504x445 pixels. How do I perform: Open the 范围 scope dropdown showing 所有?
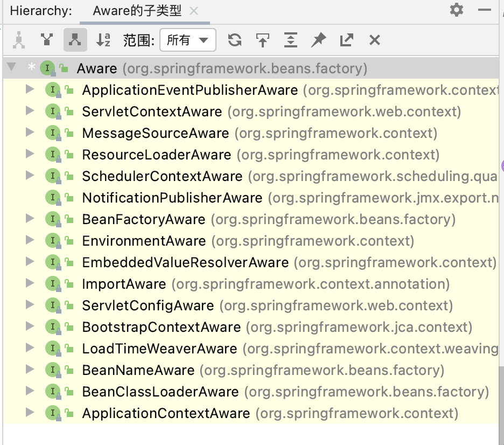(188, 40)
